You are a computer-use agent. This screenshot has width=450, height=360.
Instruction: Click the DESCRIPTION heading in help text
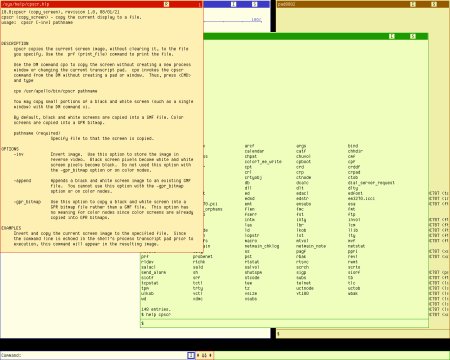15,43
